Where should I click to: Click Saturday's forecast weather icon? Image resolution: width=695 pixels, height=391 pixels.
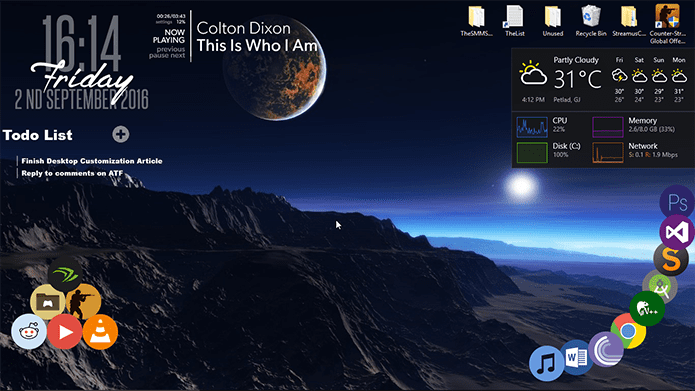pyautogui.click(x=639, y=76)
